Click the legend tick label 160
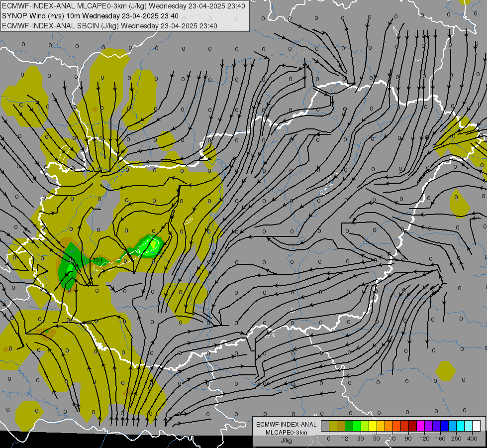 [x=440, y=439]
